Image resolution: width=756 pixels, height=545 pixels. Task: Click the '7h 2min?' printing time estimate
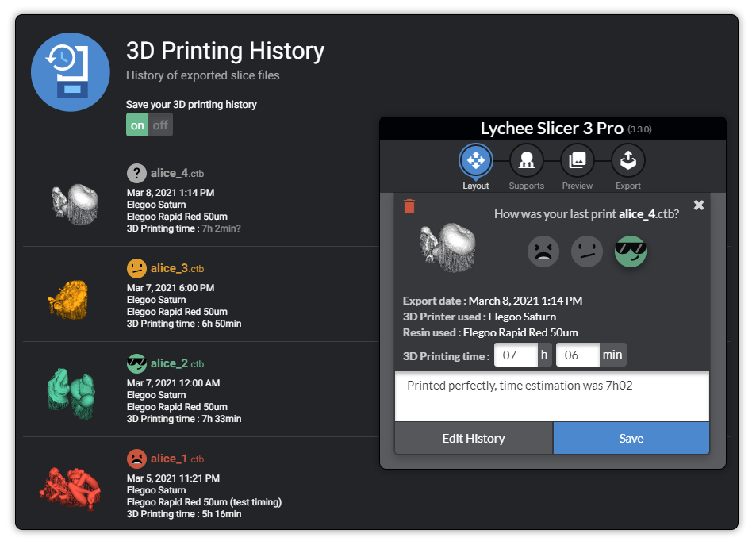coord(221,228)
